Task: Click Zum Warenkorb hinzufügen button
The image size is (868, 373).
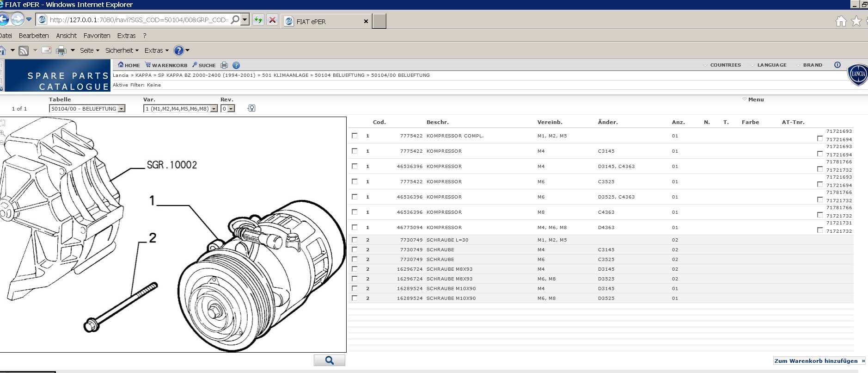Action: tap(819, 361)
